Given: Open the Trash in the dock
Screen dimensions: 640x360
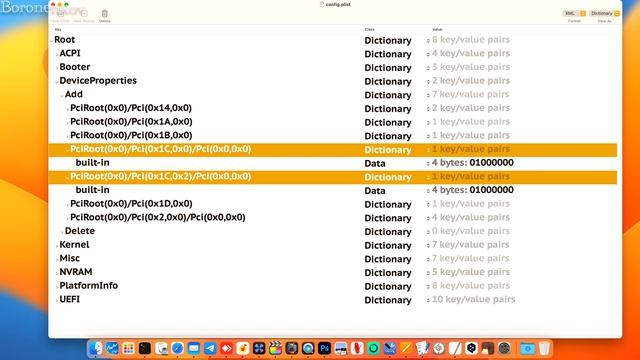Looking at the screenshot, I should click(x=544, y=348).
